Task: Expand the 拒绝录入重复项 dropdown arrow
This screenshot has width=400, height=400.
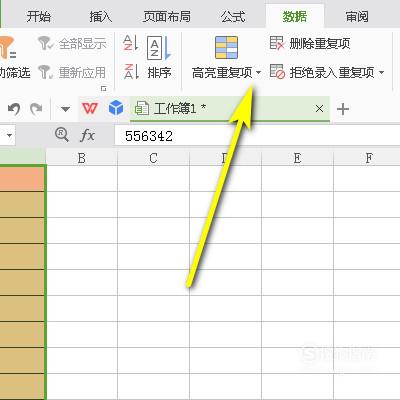Action: 381,72
